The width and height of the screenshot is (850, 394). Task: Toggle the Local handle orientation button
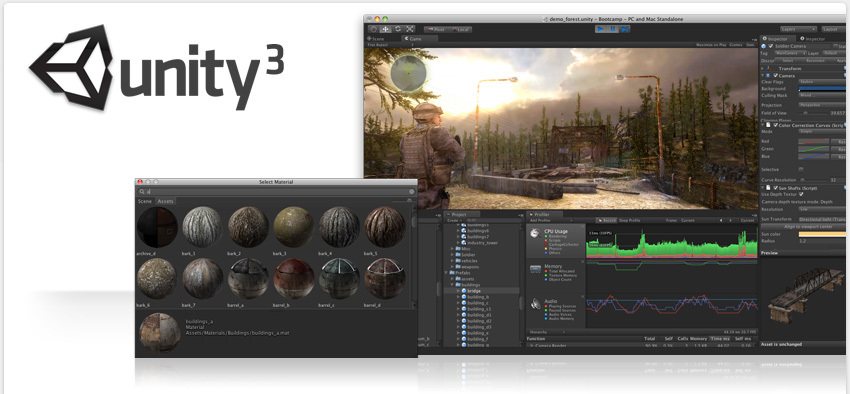(x=460, y=29)
